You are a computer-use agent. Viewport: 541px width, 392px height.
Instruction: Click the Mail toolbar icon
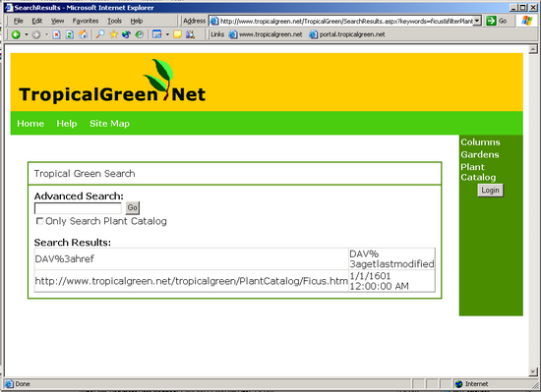pos(157,34)
